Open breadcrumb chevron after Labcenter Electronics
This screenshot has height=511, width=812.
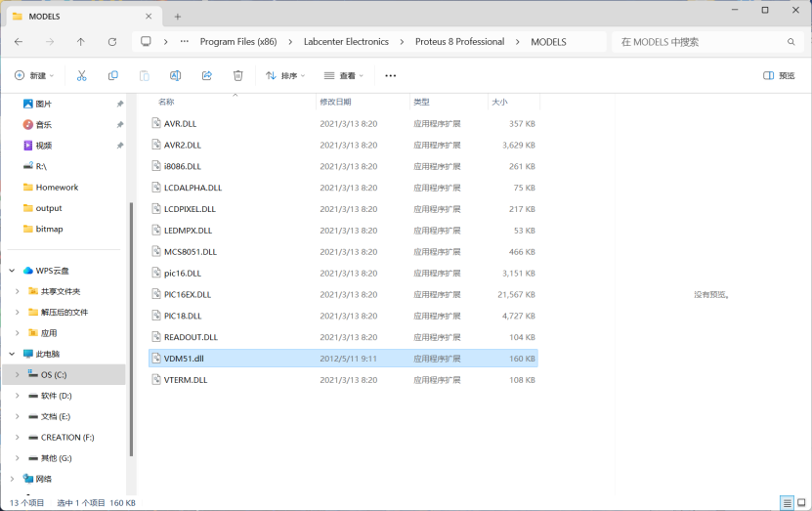[402, 42]
